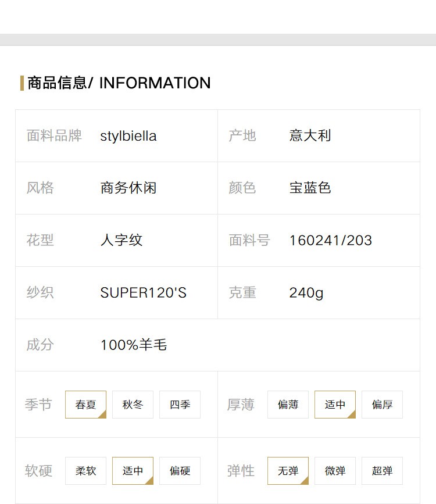Select the 超弹 elasticity option
The width and height of the screenshot is (436, 504).
(x=382, y=470)
